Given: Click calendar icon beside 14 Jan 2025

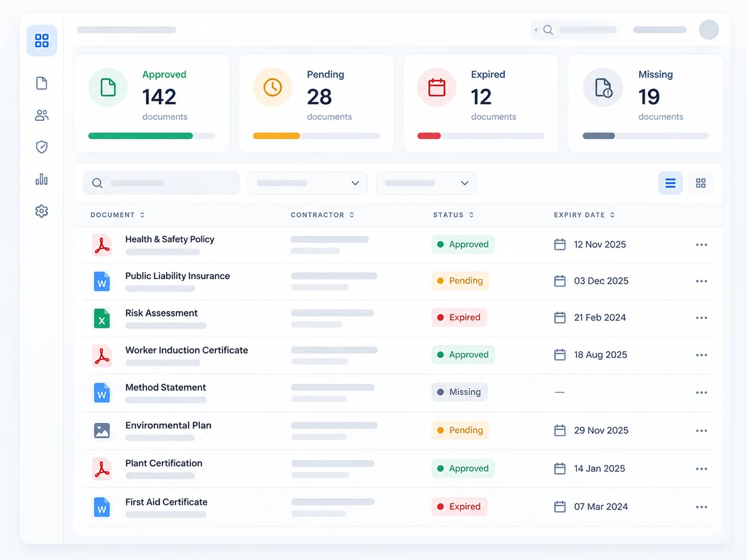Looking at the screenshot, I should click(560, 469).
